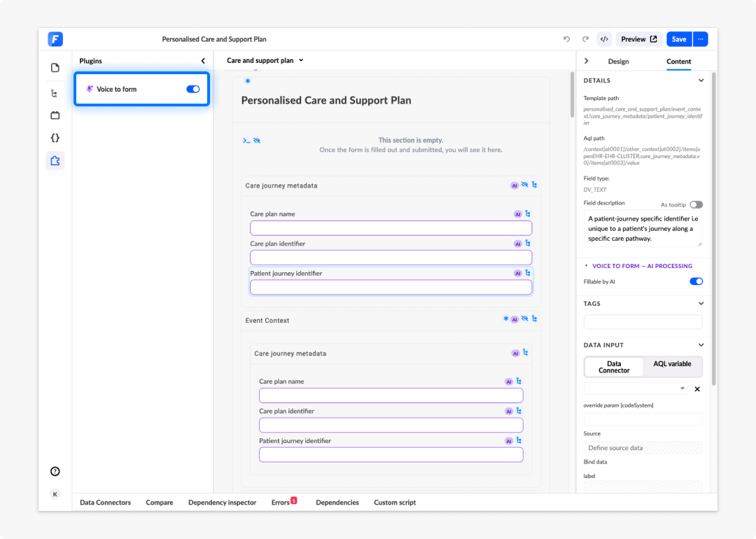Image resolution: width=756 pixels, height=539 pixels.
Task: Open the Data Connectors bottom tab
Action: click(105, 503)
